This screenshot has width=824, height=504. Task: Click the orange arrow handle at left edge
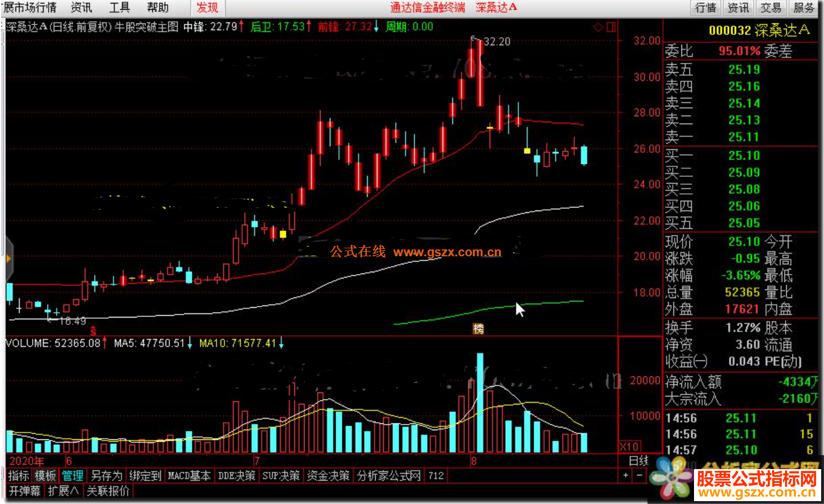8,259
